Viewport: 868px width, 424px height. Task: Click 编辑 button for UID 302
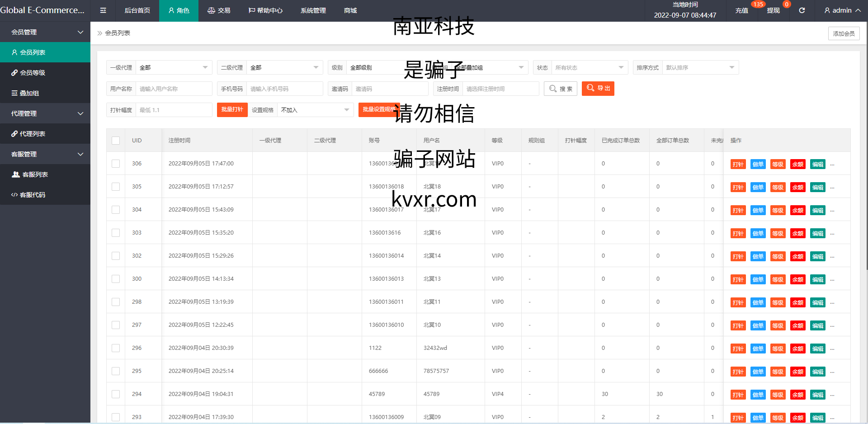(x=818, y=257)
